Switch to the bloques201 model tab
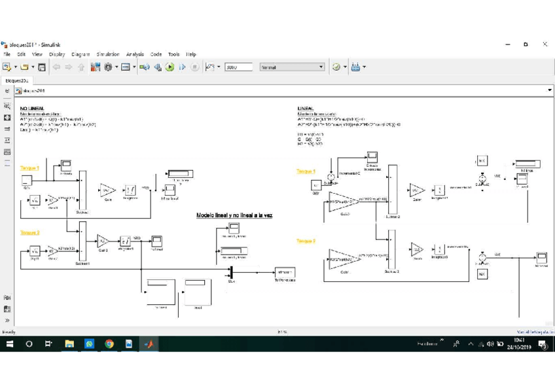This screenshot has height=392, width=555. (x=16, y=80)
